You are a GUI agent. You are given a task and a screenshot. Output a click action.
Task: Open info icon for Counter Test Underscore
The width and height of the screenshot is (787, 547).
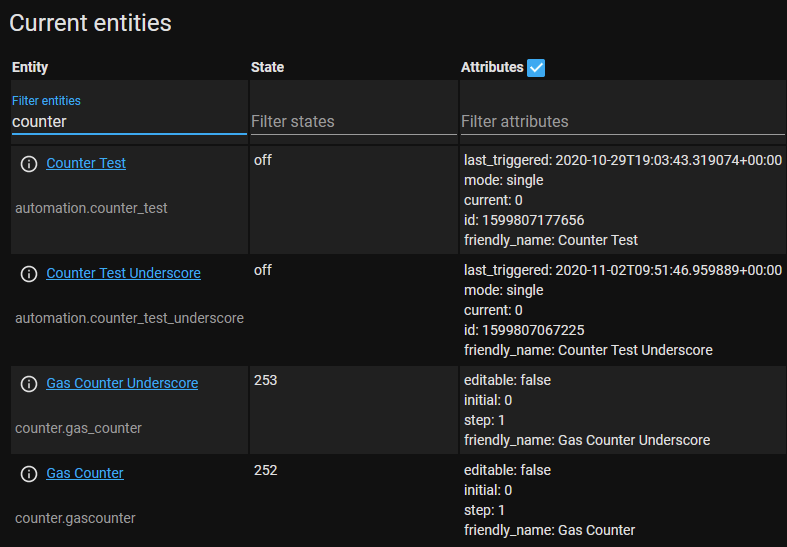click(29, 274)
